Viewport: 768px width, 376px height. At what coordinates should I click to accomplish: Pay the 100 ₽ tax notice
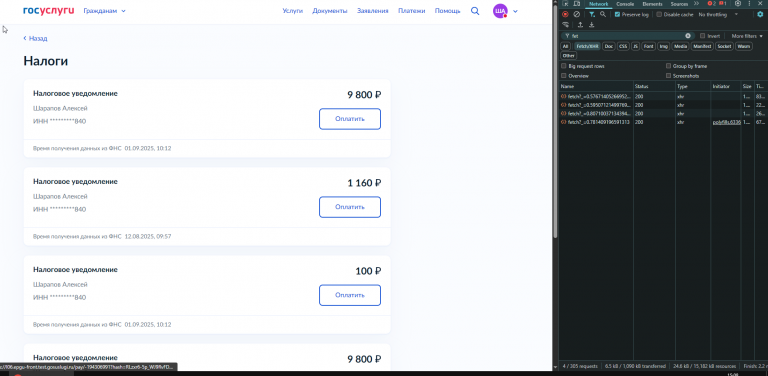point(350,295)
